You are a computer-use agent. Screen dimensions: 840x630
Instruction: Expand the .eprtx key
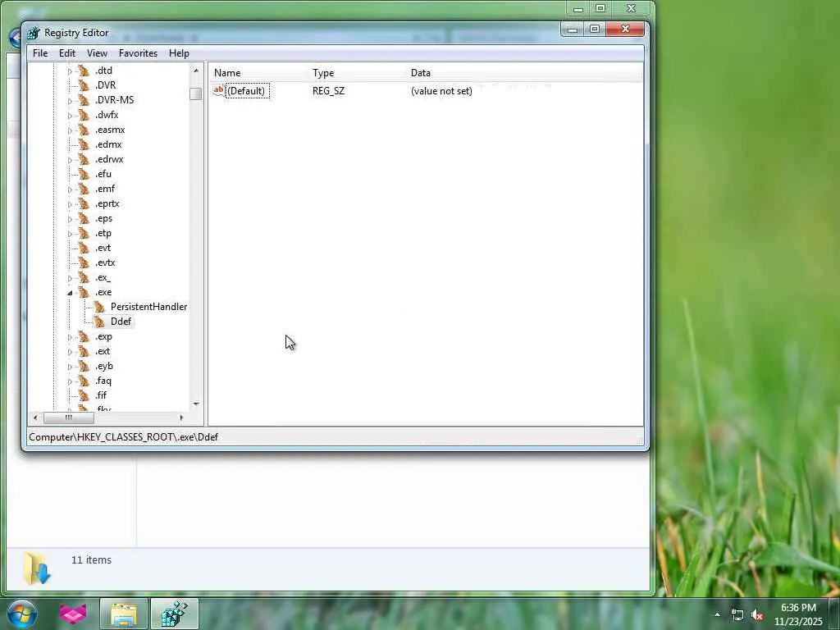pos(70,204)
